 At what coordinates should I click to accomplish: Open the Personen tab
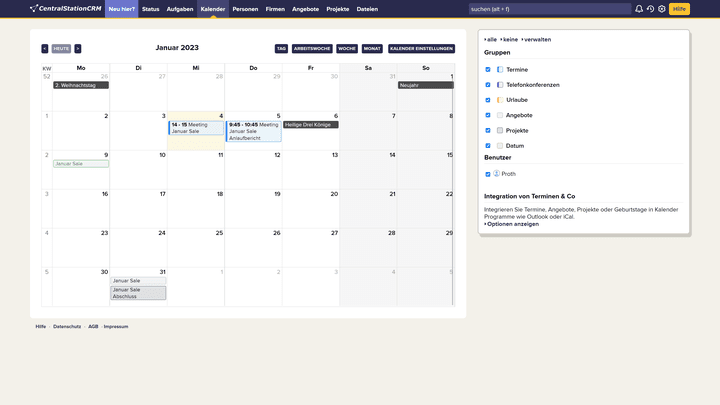tap(245, 9)
